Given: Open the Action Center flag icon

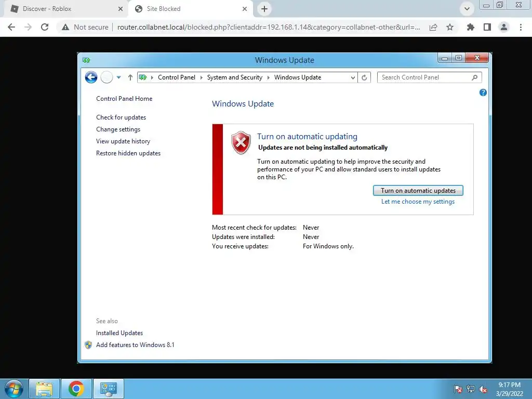Looking at the screenshot, I should (x=458, y=389).
